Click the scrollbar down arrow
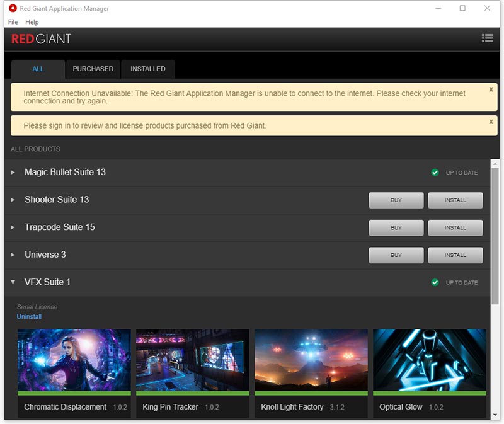 click(x=495, y=415)
